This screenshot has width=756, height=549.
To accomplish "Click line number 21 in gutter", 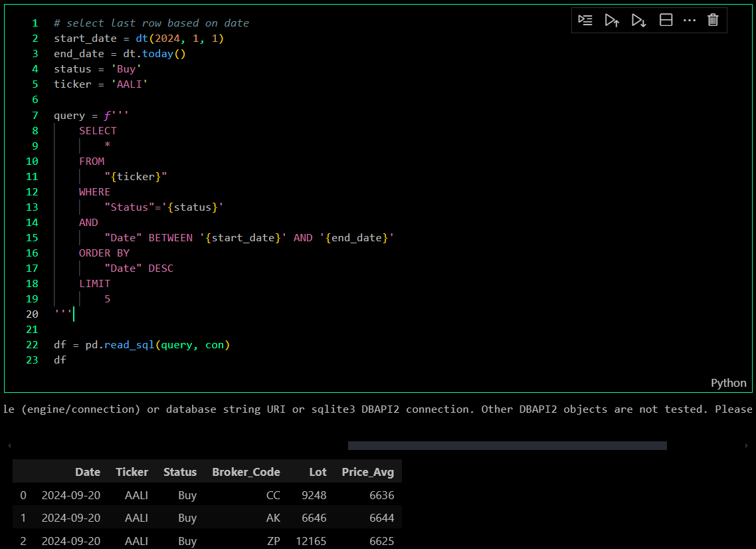I will point(32,330).
